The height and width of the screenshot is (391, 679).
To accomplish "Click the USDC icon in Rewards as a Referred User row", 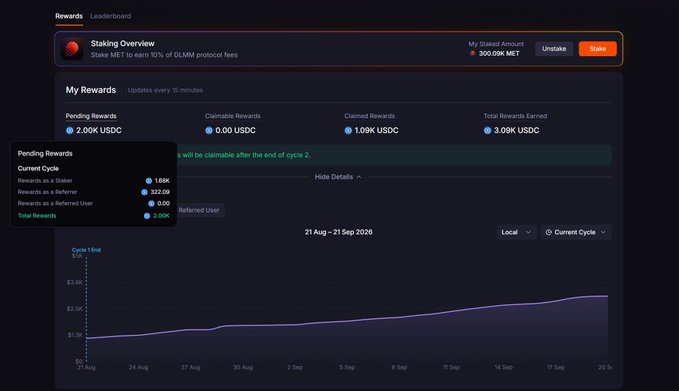I will pos(151,203).
